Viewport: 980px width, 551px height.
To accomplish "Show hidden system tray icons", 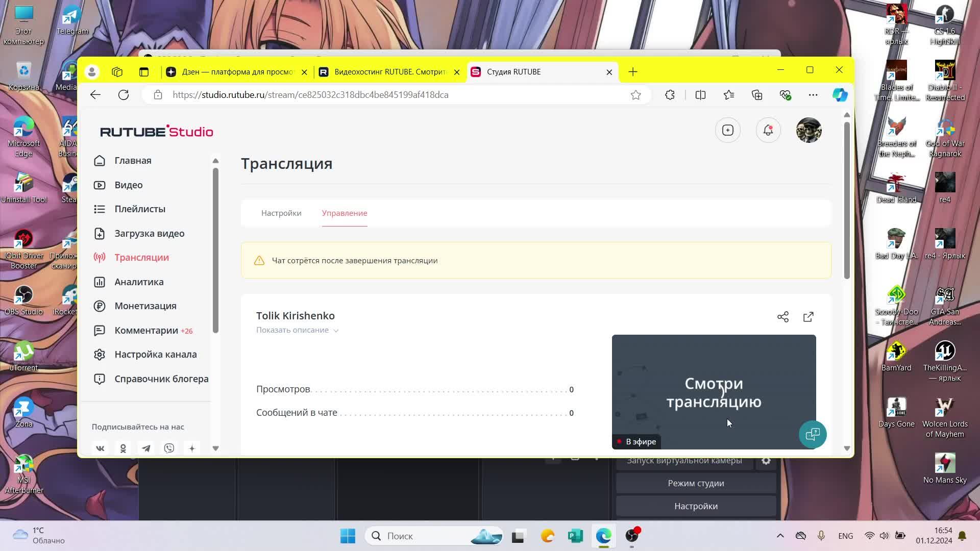I will tap(780, 536).
